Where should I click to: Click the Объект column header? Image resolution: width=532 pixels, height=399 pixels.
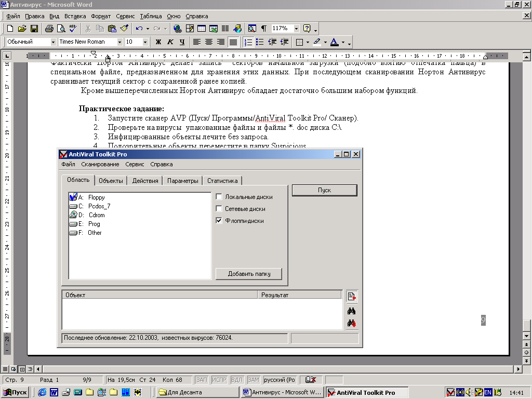(160, 295)
